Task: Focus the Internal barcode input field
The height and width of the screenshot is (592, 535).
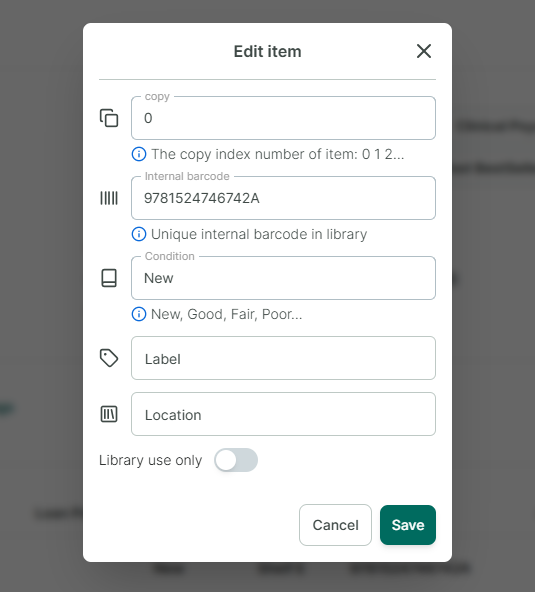Action: (283, 198)
